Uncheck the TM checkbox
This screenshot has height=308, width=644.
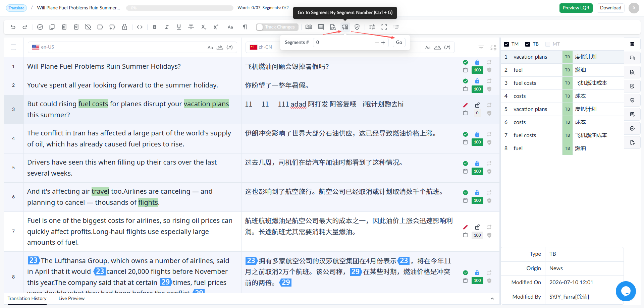[506, 44]
